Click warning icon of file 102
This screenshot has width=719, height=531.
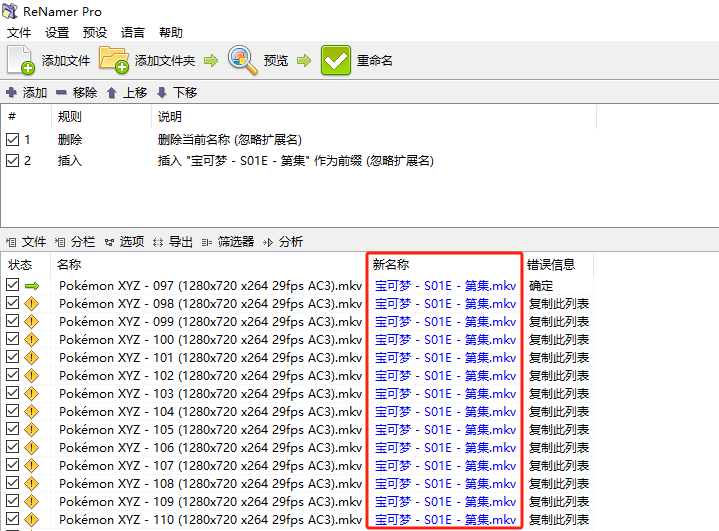tap(31, 376)
